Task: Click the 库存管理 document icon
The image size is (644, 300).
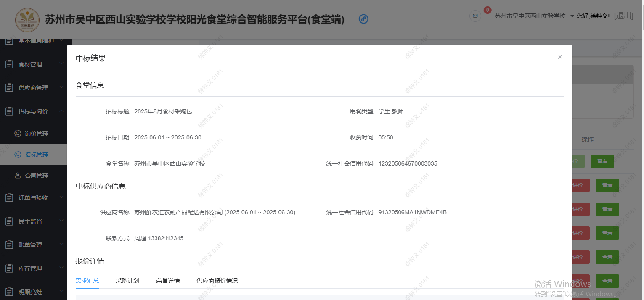Action: tap(9, 268)
